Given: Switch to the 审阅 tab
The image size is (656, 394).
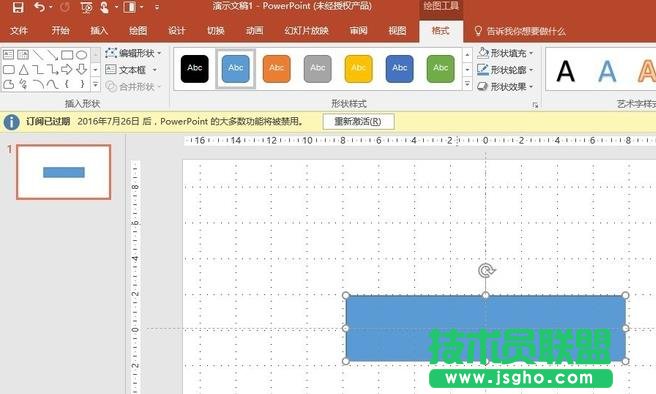Looking at the screenshot, I should [359, 31].
